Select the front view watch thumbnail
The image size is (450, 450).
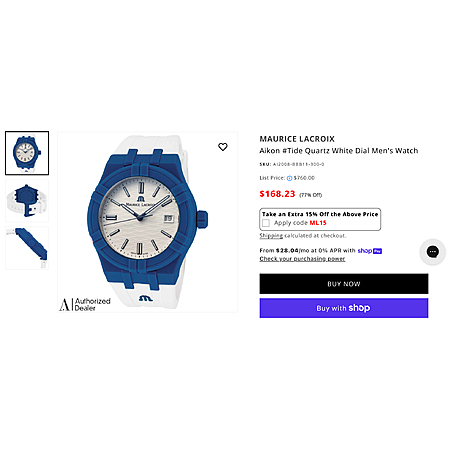(27, 153)
